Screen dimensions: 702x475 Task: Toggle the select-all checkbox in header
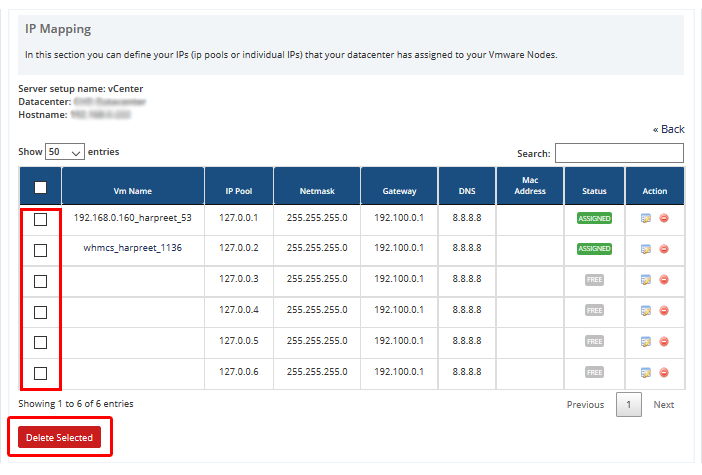[40, 187]
